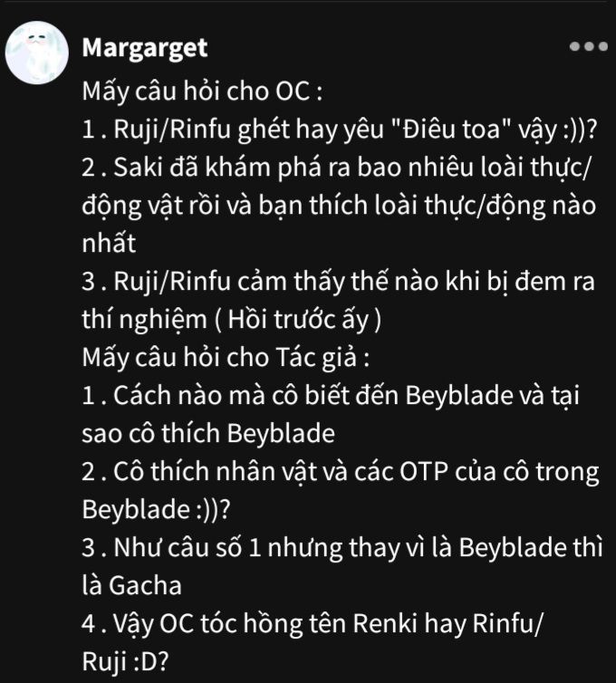The width and height of the screenshot is (616, 683).
Task: Click the heading "Mấy câu hỏi cho Tác giả"
Action: pyautogui.click(x=226, y=358)
